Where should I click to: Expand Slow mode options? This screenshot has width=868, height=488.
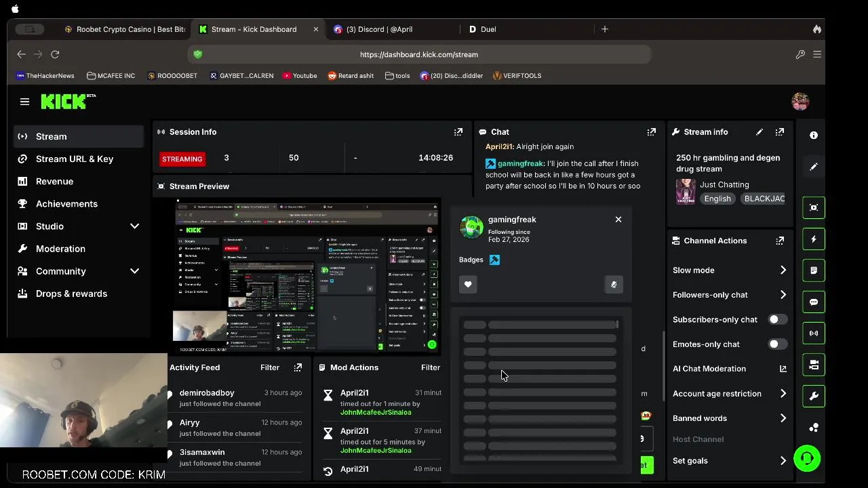[783, 270]
